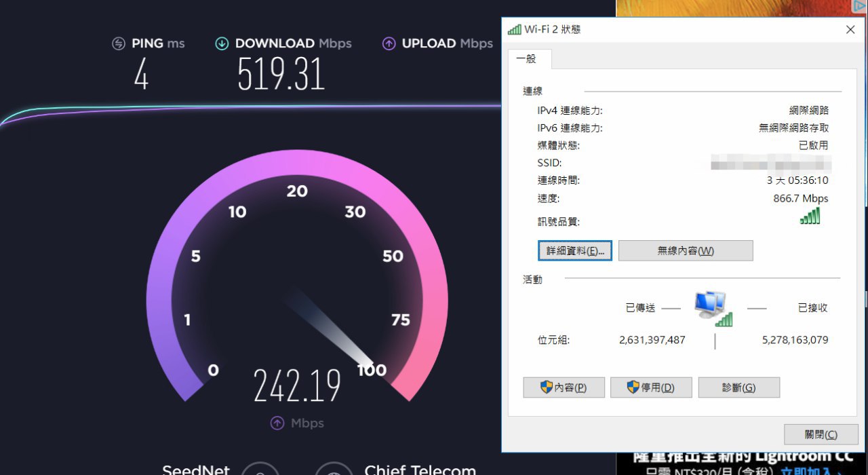Click the DOWNLOAD arrow icon
The height and width of the screenshot is (475, 868).
pos(222,43)
